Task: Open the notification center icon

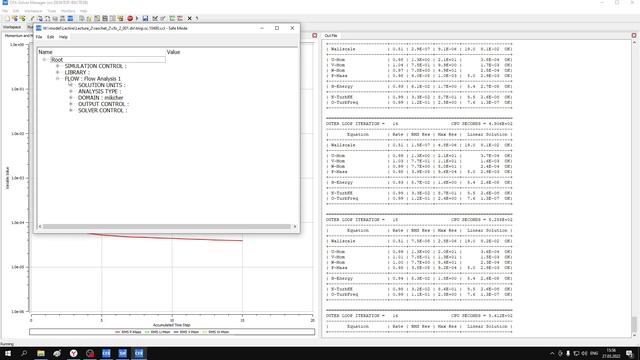Action: point(630,353)
